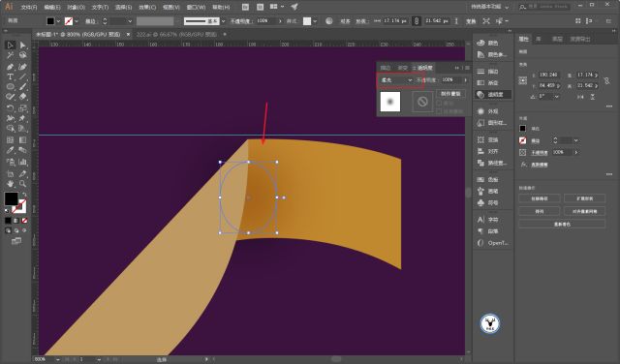
Task: Click the Make Mask (制作蒙版) button
Action: point(450,94)
